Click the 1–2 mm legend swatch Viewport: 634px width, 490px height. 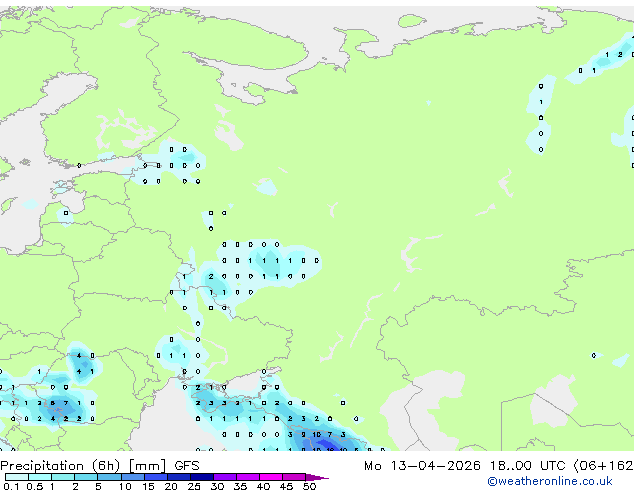pos(63,477)
